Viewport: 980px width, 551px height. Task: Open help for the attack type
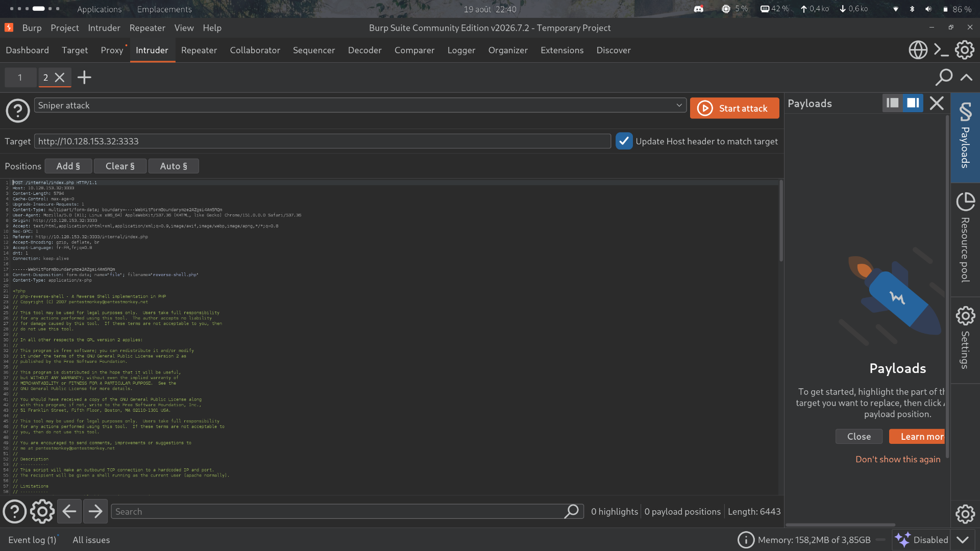18,110
